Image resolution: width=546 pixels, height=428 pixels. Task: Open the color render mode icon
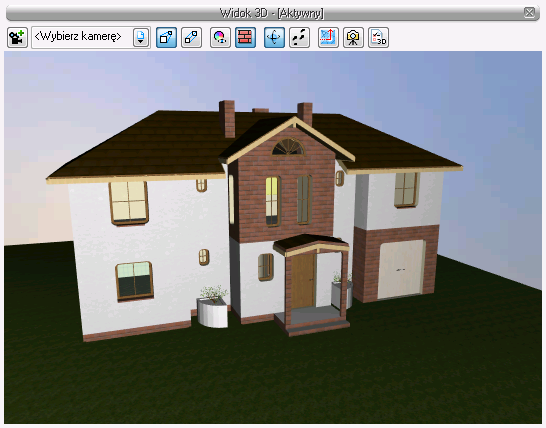pyautogui.click(x=220, y=37)
